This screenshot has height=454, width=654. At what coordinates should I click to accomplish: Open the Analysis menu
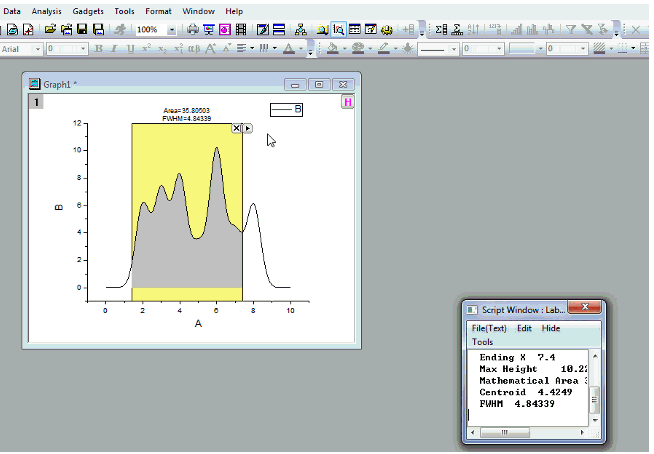click(46, 11)
